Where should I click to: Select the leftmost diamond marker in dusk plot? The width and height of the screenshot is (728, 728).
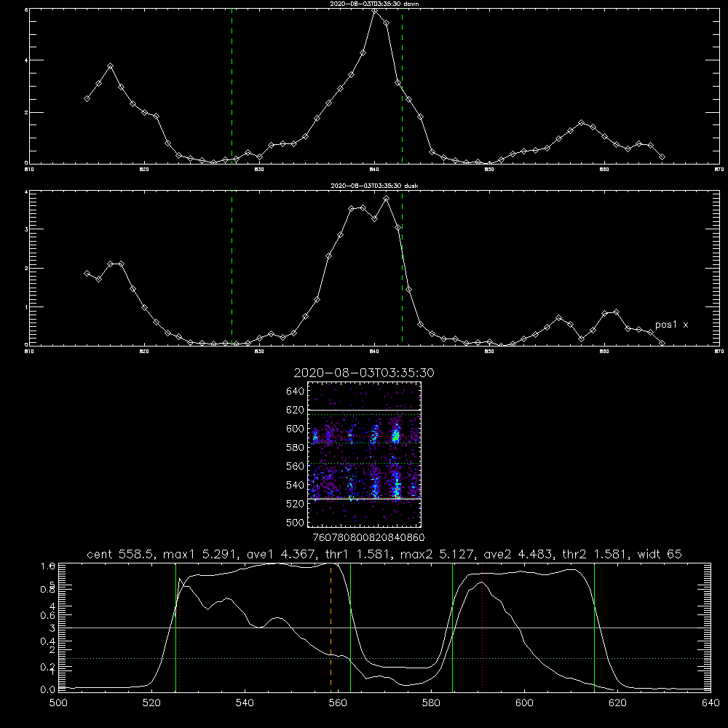(87, 274)
